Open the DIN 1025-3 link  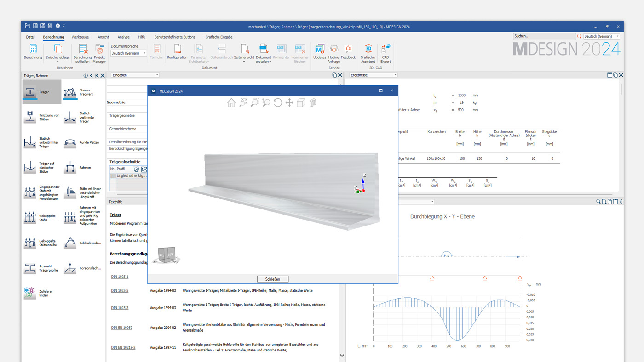click(120, 308)
